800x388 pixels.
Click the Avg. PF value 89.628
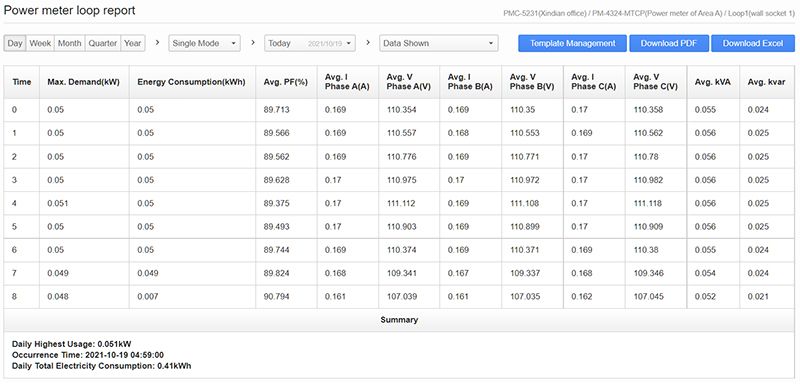click(277, 180)
